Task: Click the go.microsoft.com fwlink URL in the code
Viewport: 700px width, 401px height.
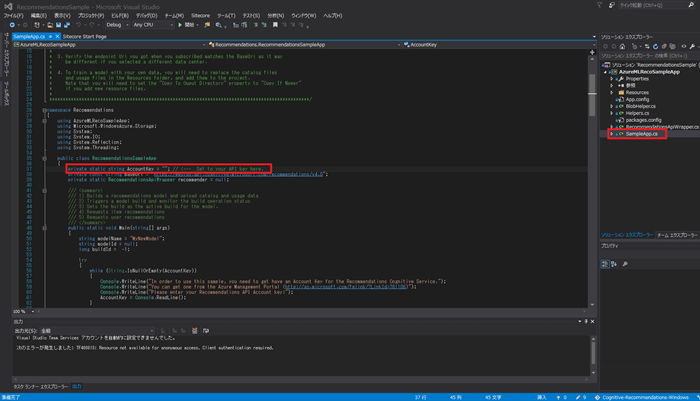Action: click(346, 287)
